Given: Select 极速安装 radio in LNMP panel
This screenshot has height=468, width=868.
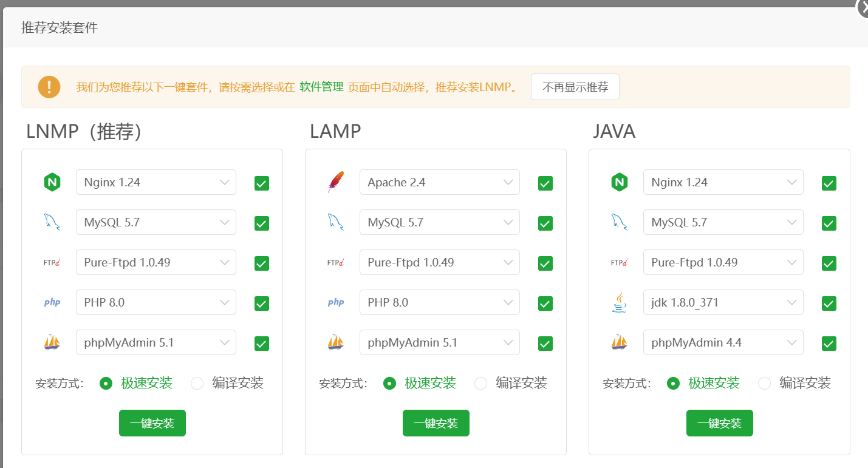Looking at the screenshot, I should click(x=106, y=383).
